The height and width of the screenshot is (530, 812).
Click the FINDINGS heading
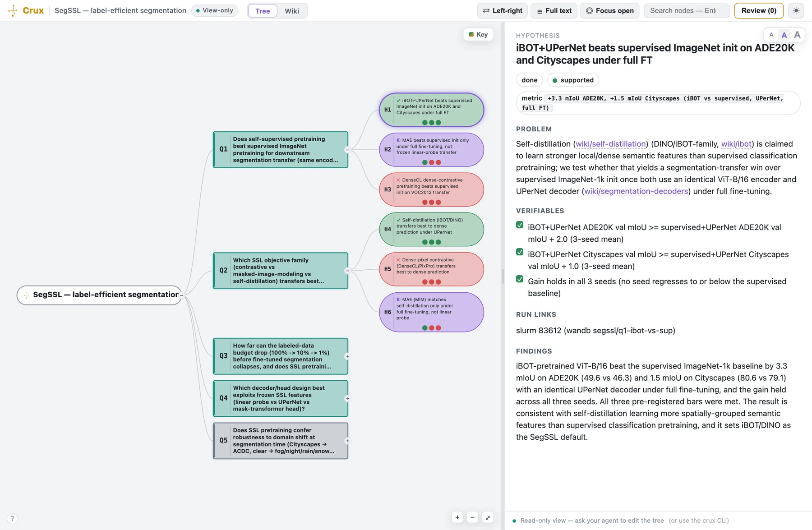(x=534, y=351)
